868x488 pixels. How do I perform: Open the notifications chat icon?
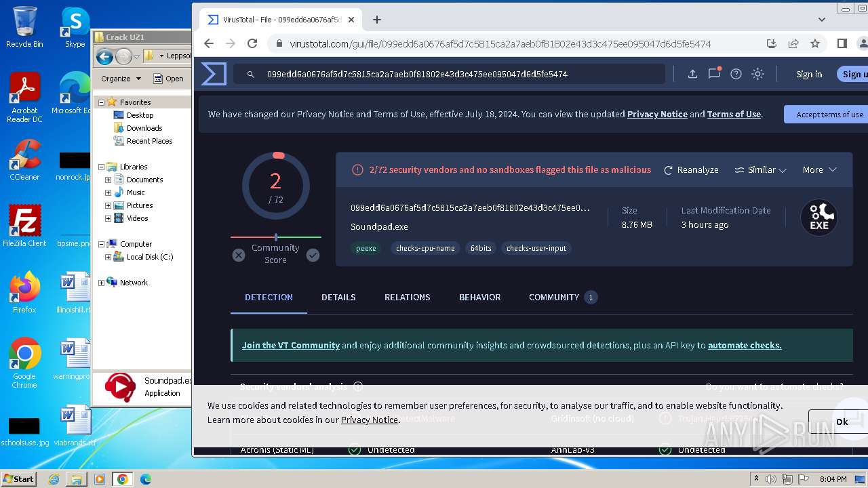[x=714, y=73]
